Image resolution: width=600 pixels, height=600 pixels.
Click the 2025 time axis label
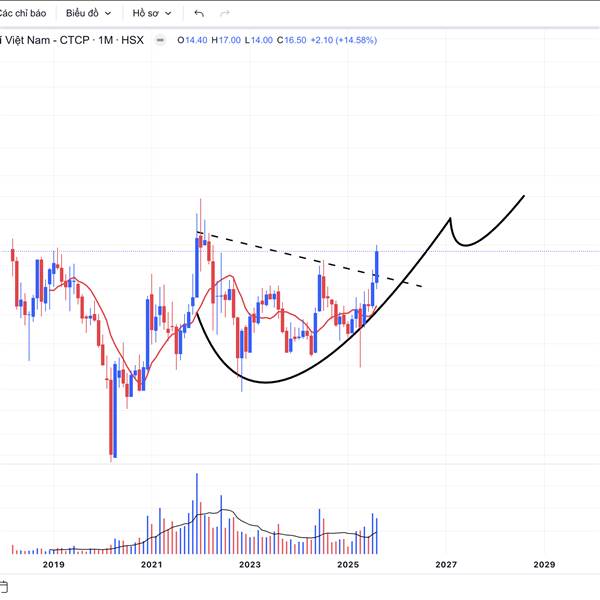coord(348,564)
